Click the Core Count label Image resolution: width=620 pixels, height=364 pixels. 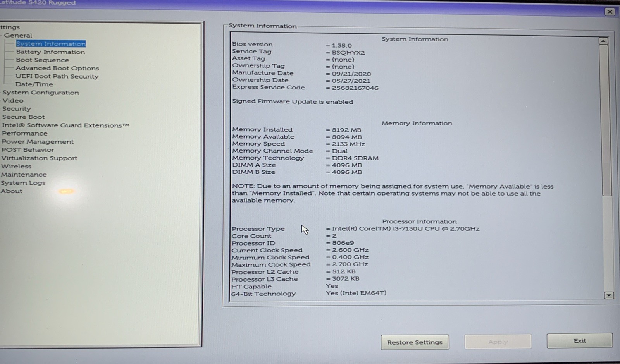[x=251, y=236]
